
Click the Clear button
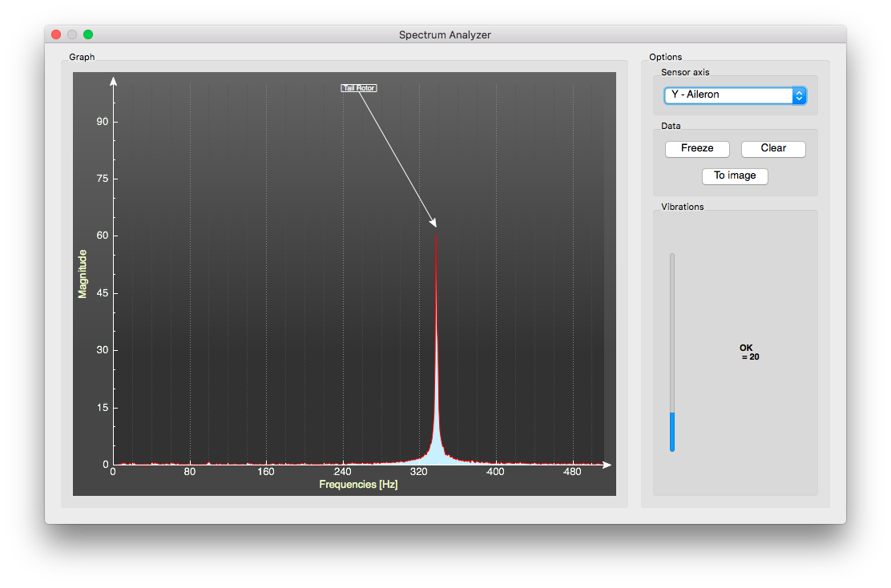[x=773, y=149]
